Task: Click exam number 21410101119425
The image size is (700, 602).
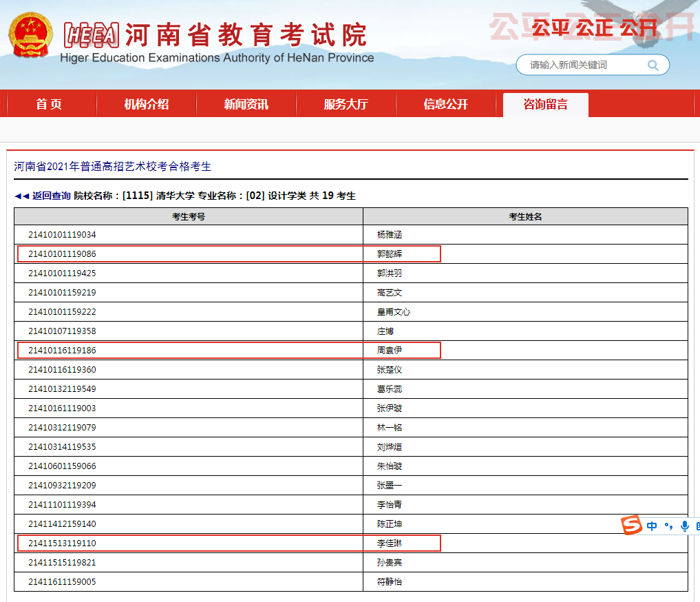Action: (x=62, y=273)
